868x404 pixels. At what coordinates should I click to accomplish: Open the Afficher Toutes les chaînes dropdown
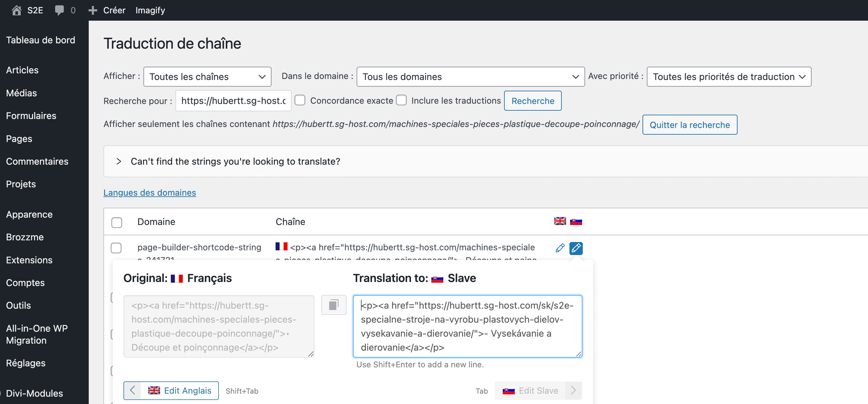pyautogui.click(x=207, y=77)
